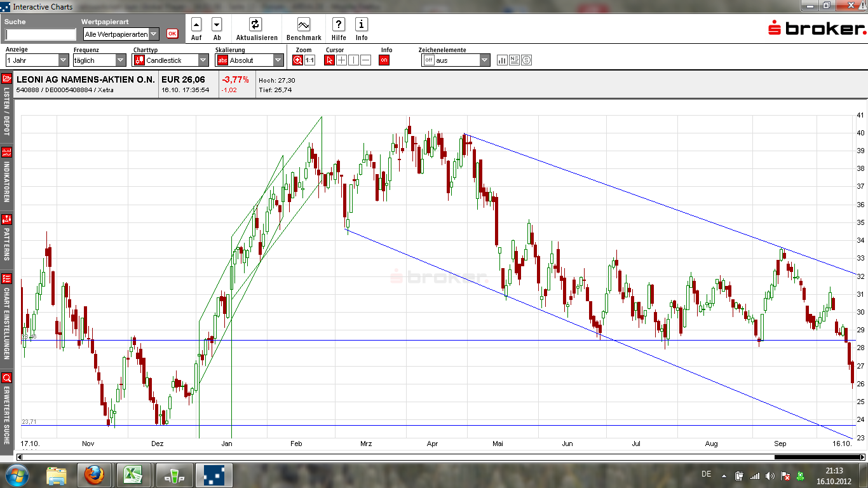Viewport: 868px width, 488px height.
Task: Reset zoom with the 1:1 icon
Action: 309,60
